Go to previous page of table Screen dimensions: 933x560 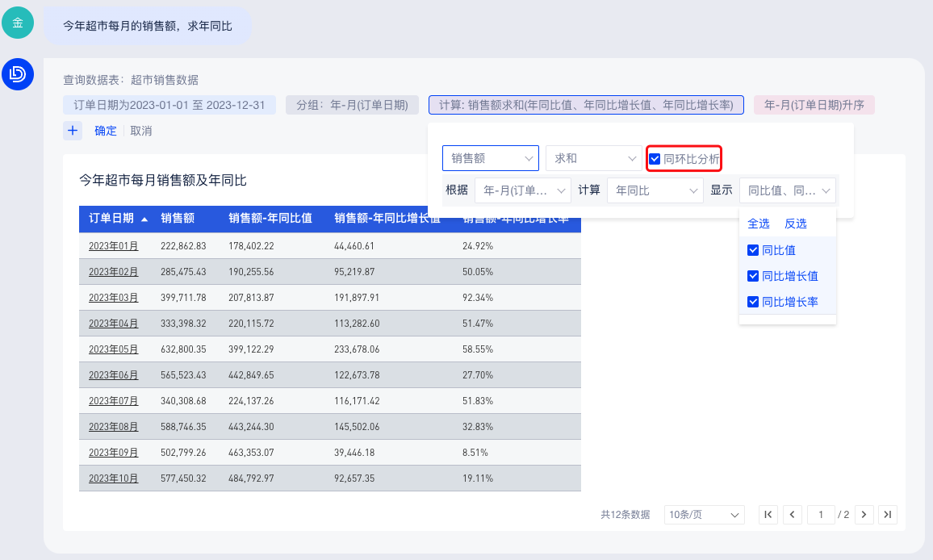click(x=793, y=515)
